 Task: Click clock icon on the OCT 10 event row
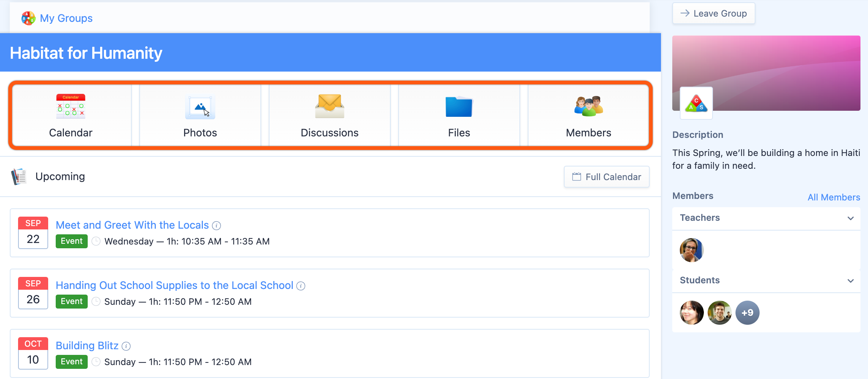pyautogui.click(x=96, y=362)
